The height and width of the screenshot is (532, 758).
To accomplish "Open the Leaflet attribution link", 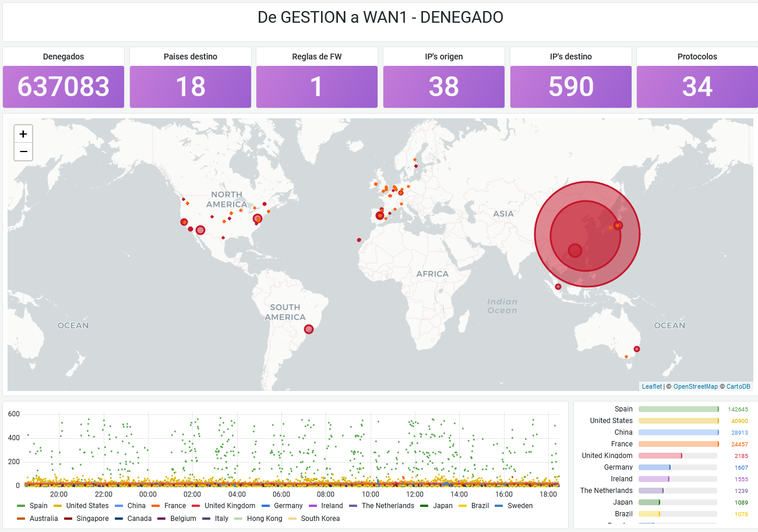I will coord(652,386).
